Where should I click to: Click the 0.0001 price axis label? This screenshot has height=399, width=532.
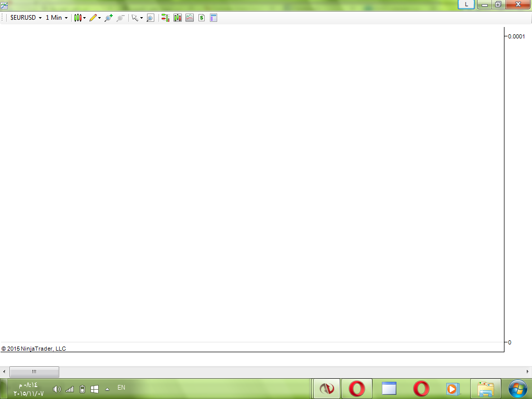tap(516, 36)
